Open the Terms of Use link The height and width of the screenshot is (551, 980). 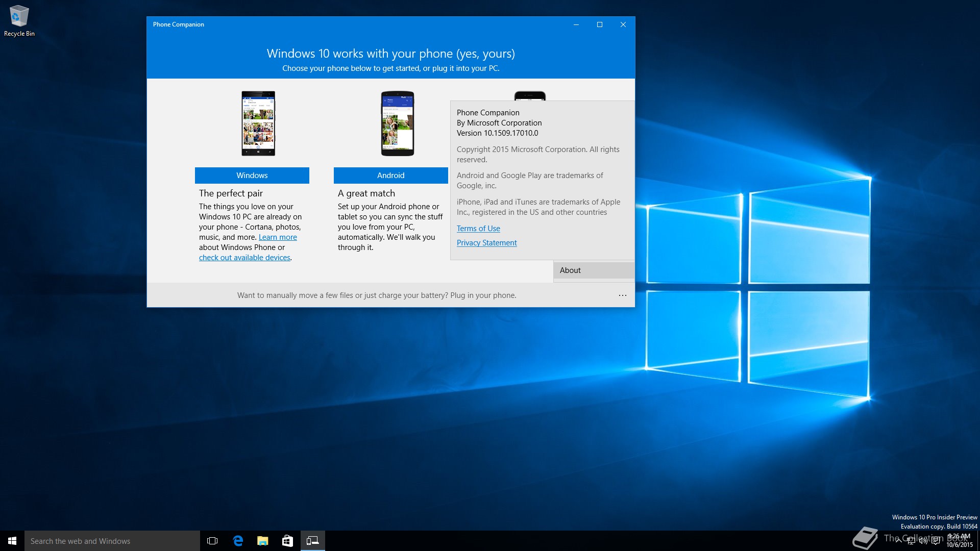[478, 229]
